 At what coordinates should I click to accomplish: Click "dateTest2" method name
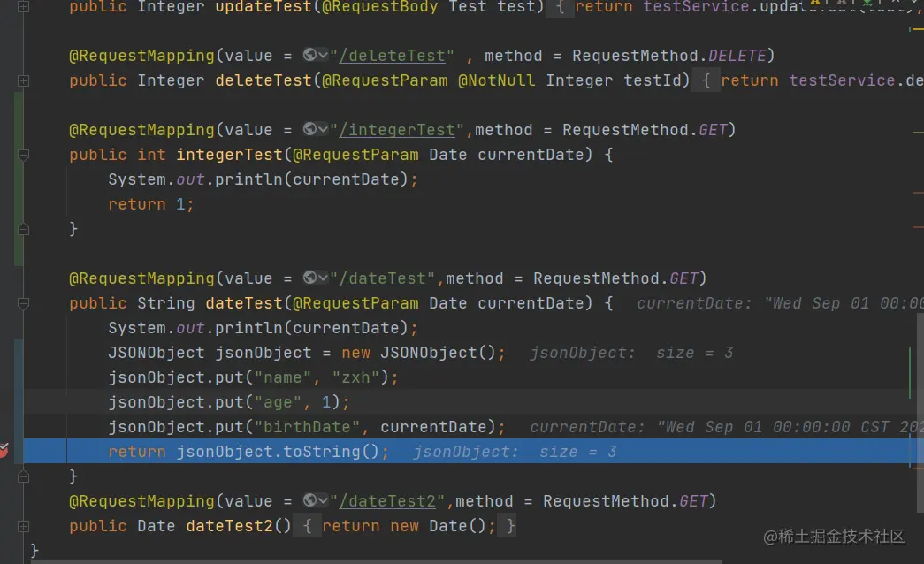click(230, 526)
